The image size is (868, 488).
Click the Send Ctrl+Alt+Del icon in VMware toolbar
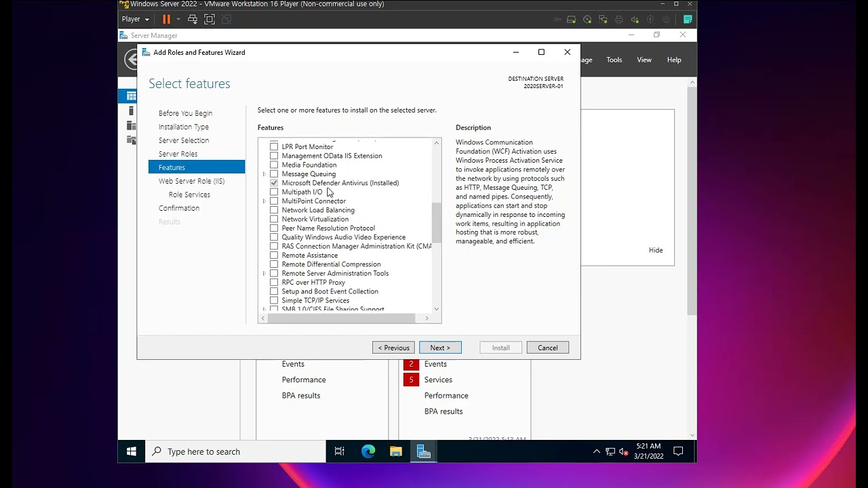tap(193, 20)
